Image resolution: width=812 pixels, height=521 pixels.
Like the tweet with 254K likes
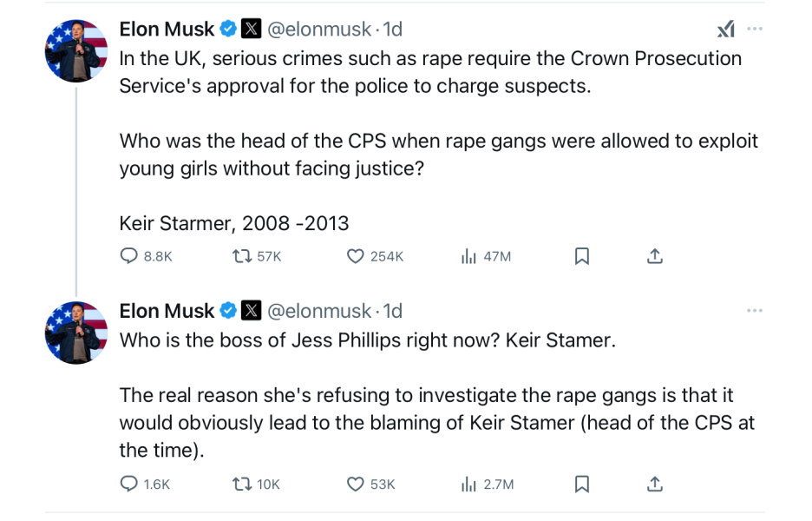coord(354,256)
